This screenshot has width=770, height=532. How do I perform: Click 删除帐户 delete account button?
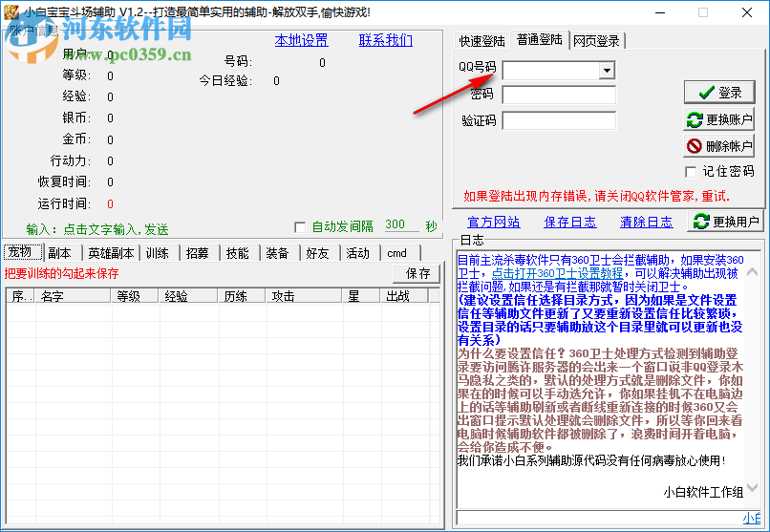click(719, 146)
